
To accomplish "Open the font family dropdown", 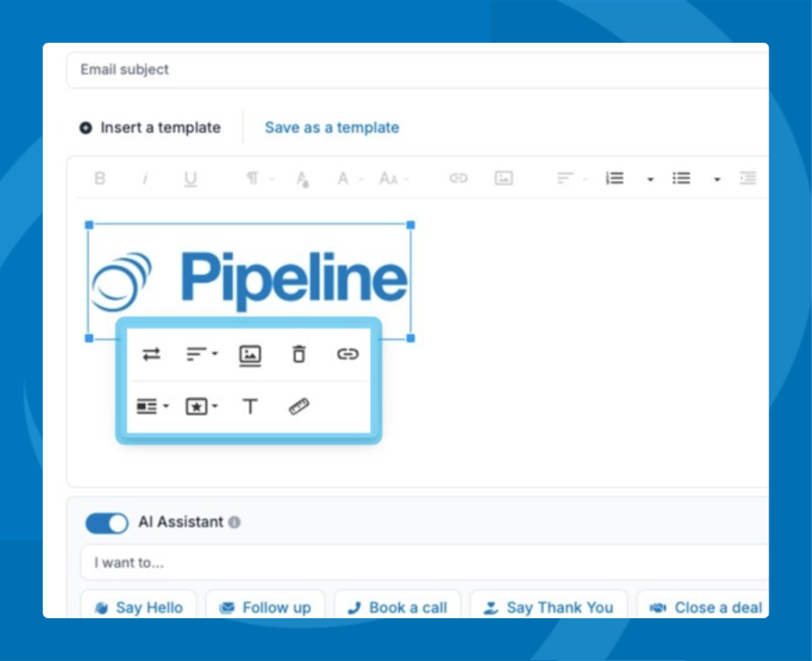I will 349,179.
